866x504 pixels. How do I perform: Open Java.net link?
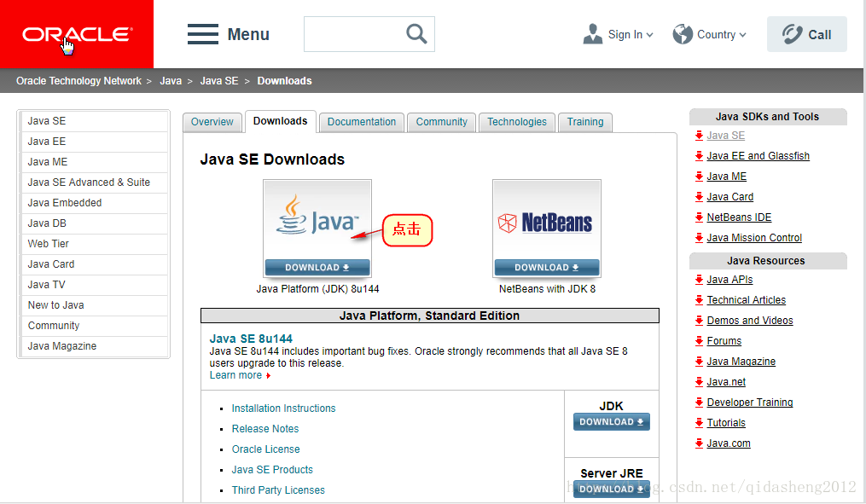[x=726, y=381]
